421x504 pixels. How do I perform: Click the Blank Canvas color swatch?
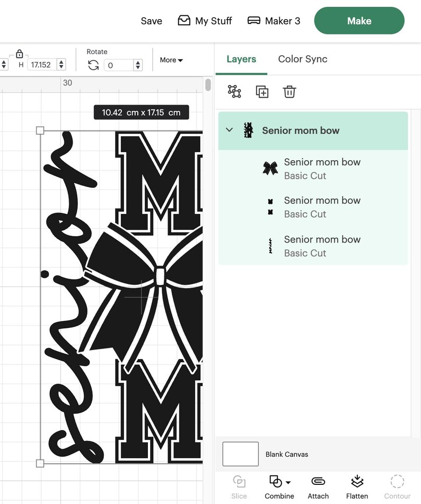241,454
